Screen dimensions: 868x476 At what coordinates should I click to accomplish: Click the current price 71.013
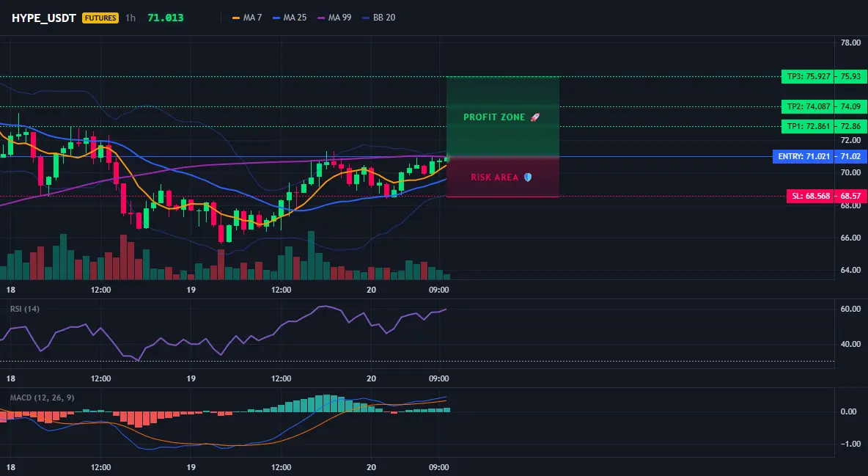click(166, 18)
